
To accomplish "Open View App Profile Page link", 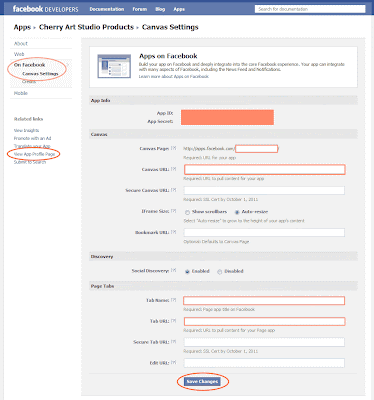I will (x=34, y=154).
